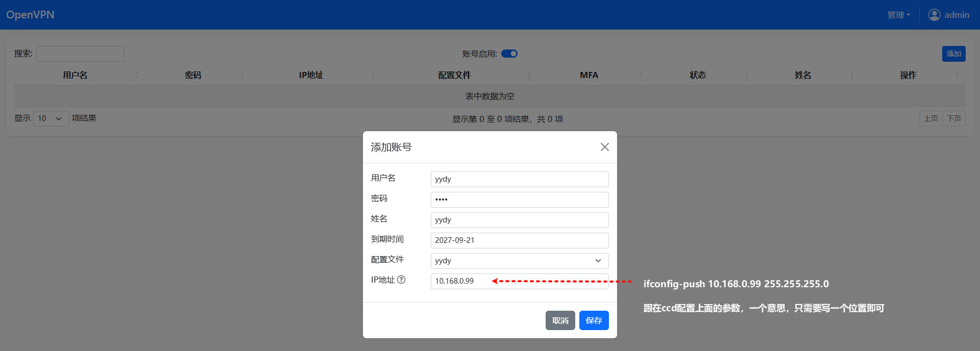Open the 配置文件 dropdown showing yydy

[519, 261]
